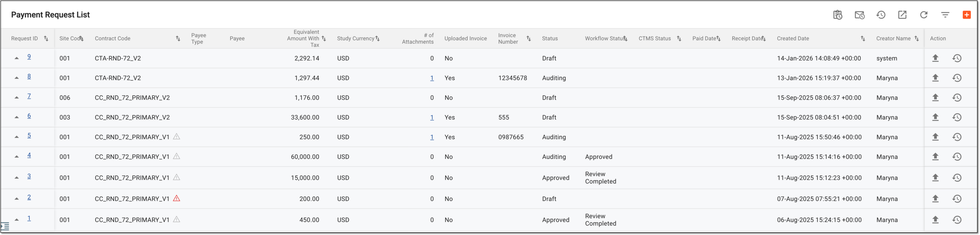Open payment request ID 4 link
The width and height of the screenshot is (980, 235).
point(29,155)
